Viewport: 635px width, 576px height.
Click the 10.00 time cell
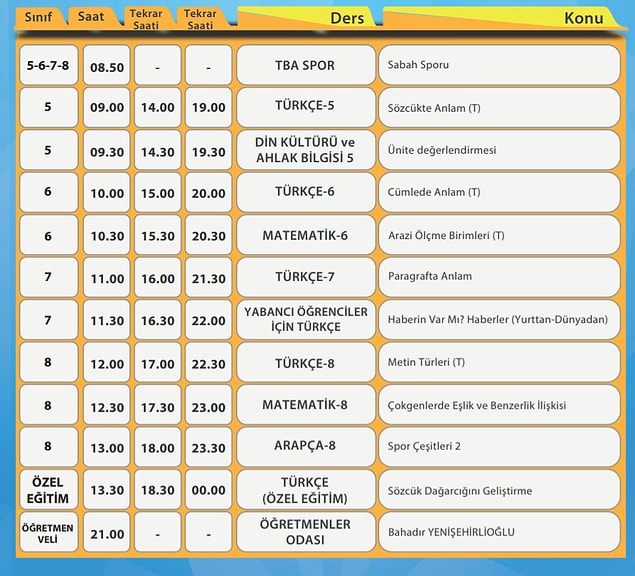[x=107, y=192]
